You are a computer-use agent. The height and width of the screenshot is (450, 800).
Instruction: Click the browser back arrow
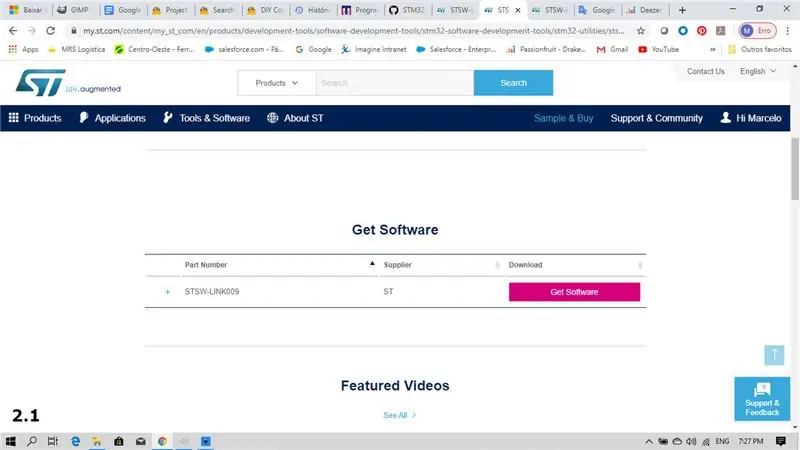point(13,31)
